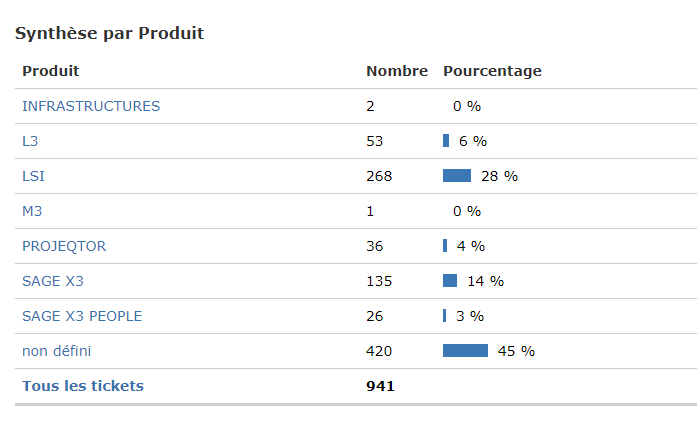Open the L3 product link
This screenshot has height=421, width=697.
pyautogui.click(x=32, y=141)
